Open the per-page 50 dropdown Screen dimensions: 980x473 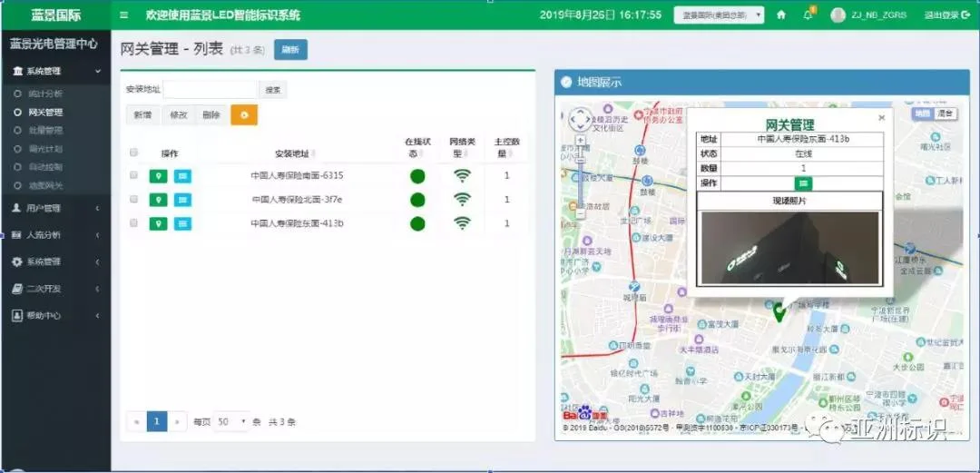coord(231,422)
